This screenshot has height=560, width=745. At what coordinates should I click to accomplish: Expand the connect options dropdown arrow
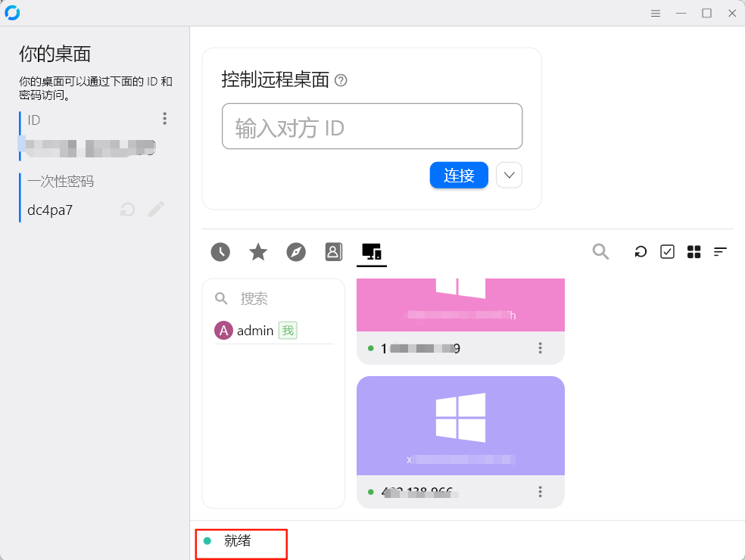tap(510, 176)
